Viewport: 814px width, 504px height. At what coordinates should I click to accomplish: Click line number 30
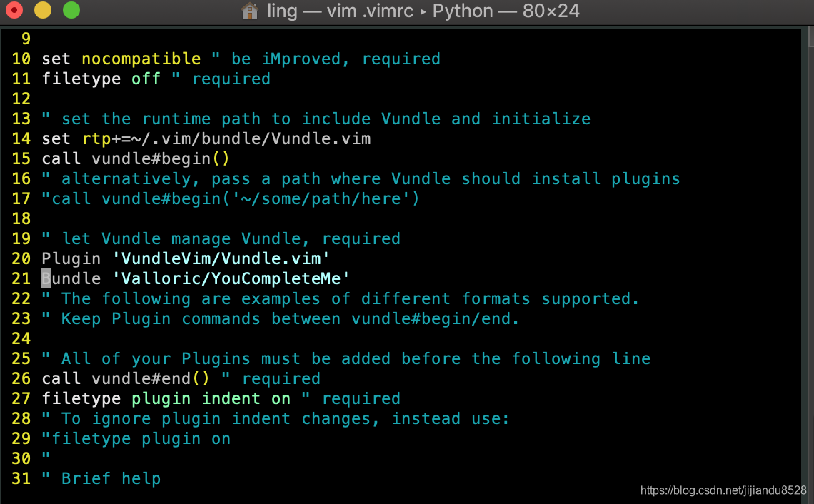tap(21, 459)
